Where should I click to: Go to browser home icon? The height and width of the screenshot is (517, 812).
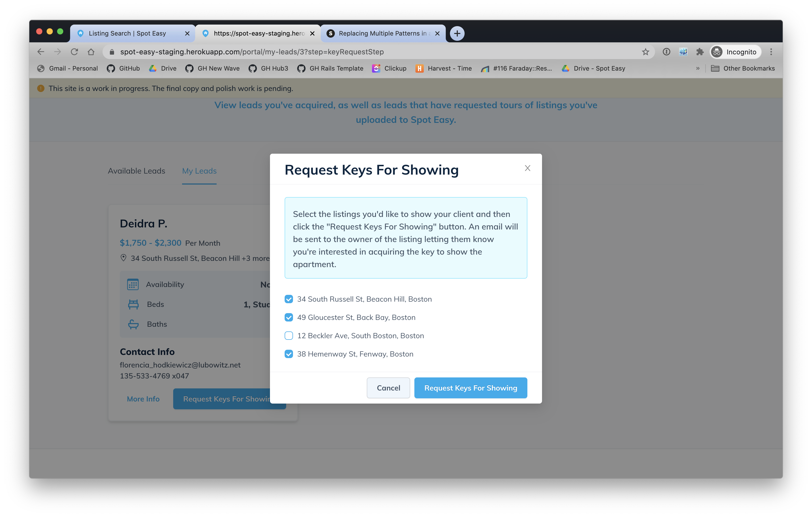point(91,52)
